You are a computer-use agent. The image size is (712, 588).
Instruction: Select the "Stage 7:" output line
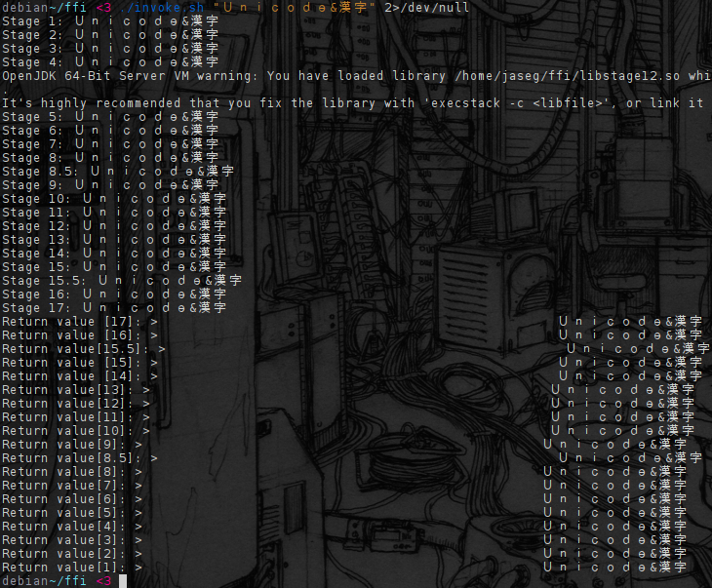110,144
